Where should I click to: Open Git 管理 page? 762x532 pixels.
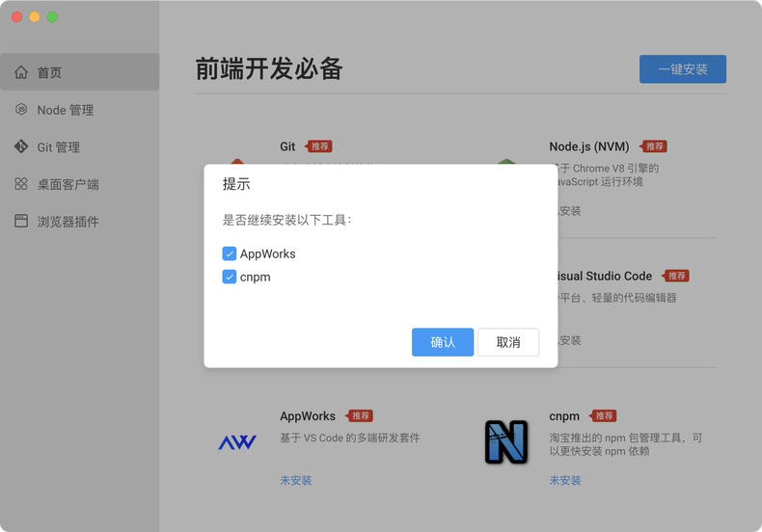80,146
